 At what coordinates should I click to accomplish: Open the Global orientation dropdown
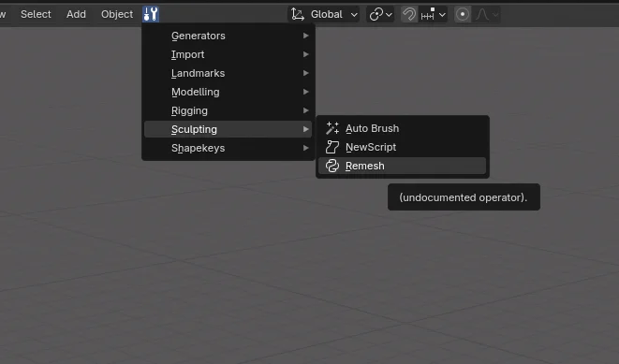324,15
